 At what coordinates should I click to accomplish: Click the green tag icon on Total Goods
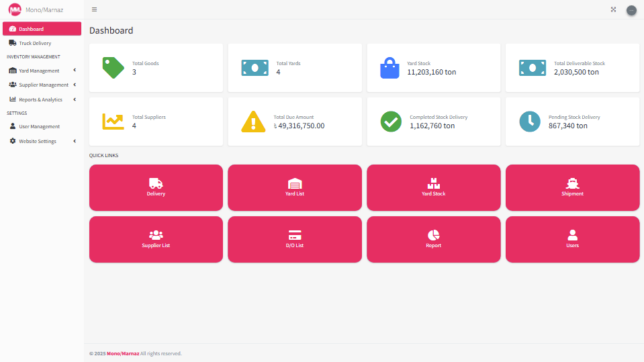(x=113, y=68)
